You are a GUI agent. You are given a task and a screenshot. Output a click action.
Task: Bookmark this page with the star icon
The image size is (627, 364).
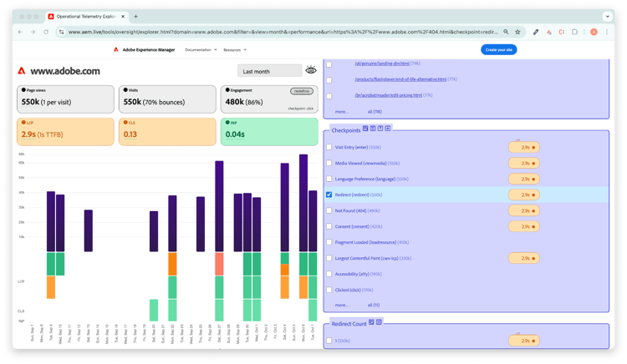517,32
